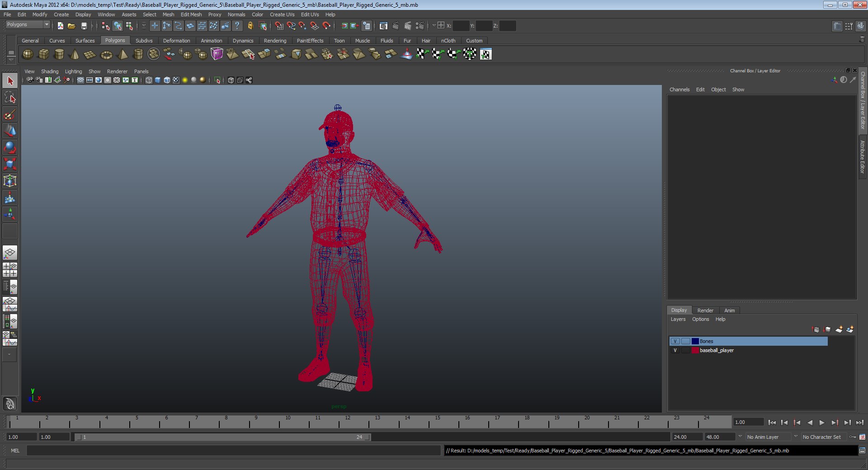
Task: Toggle visibility of baseball_player layer
Action: 675,350
